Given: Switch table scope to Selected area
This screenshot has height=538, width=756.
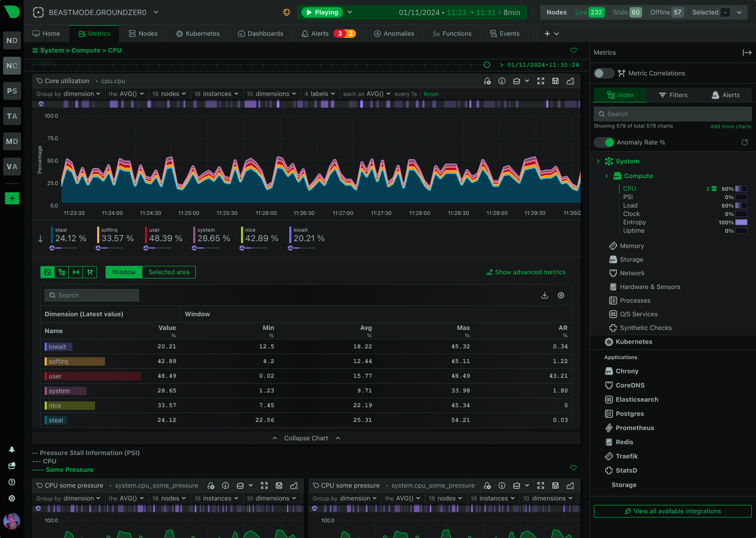Looking at the screenshot, I should coord(169,272).
